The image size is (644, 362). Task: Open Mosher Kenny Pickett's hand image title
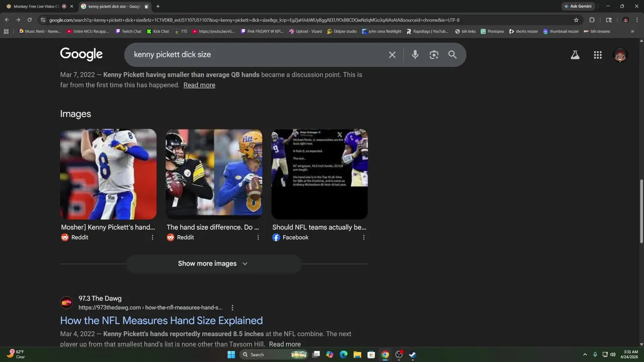[108, 227]
